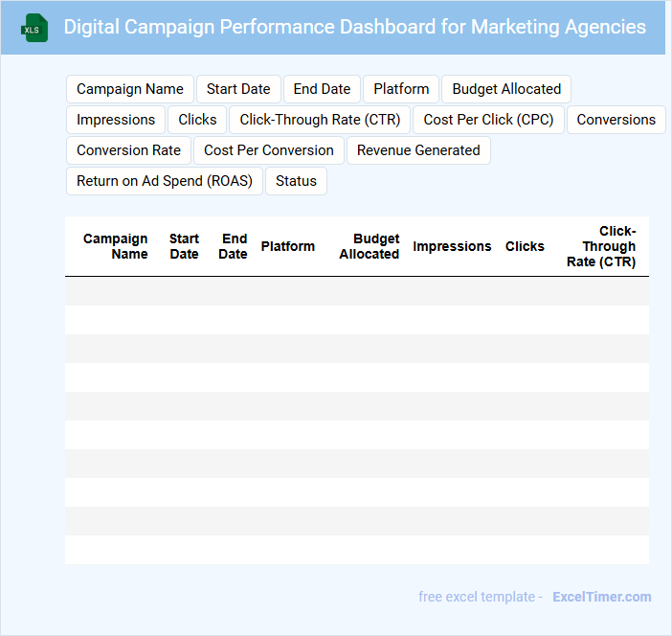Viewport: 672px width, 636px height.
Task: Pick the Impressions tag
Action: (116, 120)
